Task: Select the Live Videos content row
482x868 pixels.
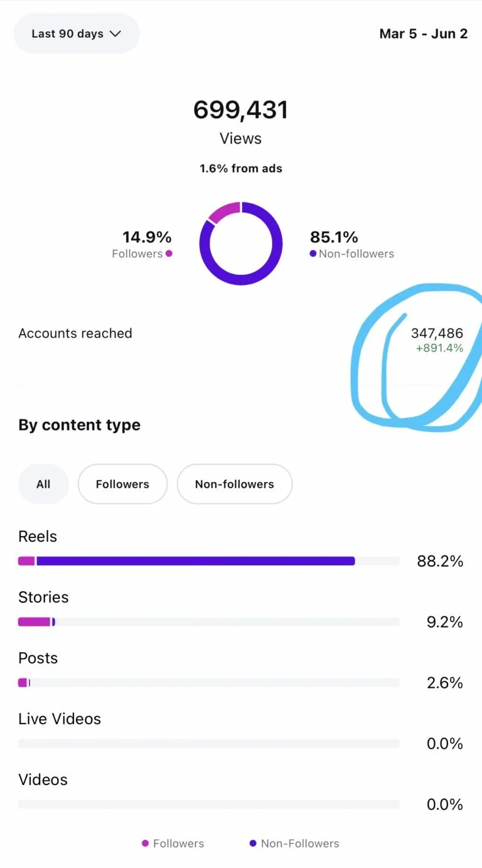Action: (241, 731)
